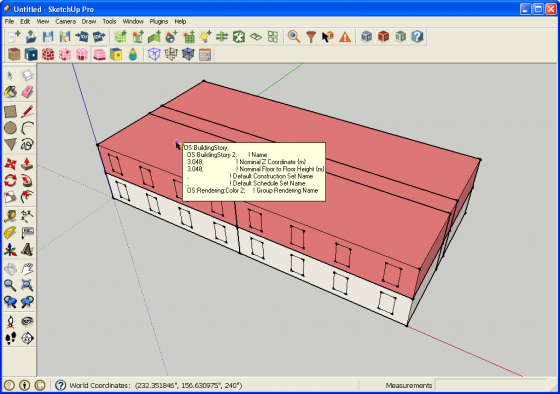Click the status bar help question icon
Image resolution: width=560 pixels, height=394 pixels.
[60, 385]
